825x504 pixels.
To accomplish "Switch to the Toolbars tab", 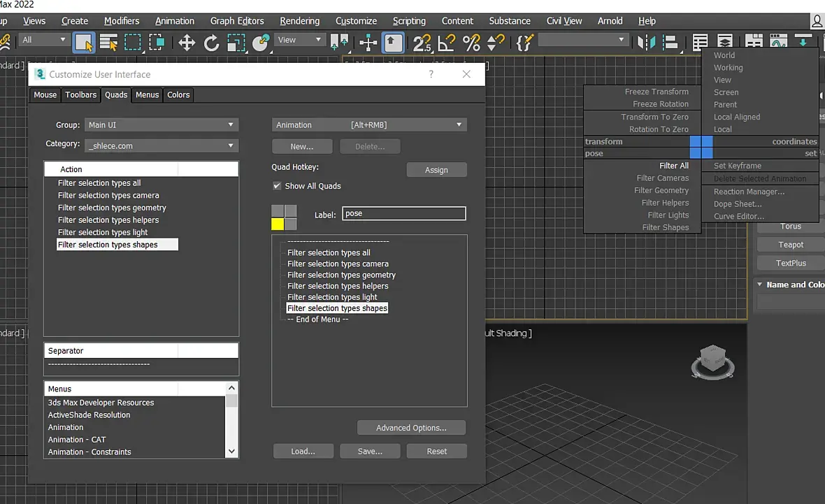I will point(80,94).
